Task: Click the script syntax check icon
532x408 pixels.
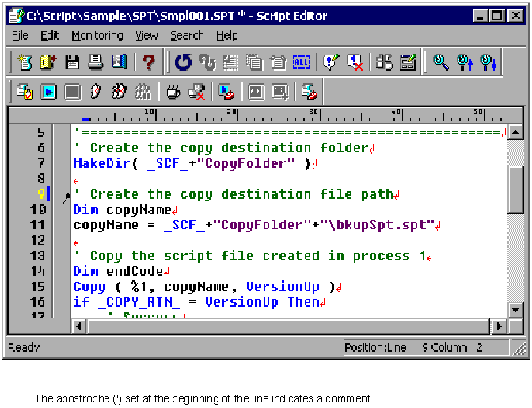Action: (x=25, y=92)
